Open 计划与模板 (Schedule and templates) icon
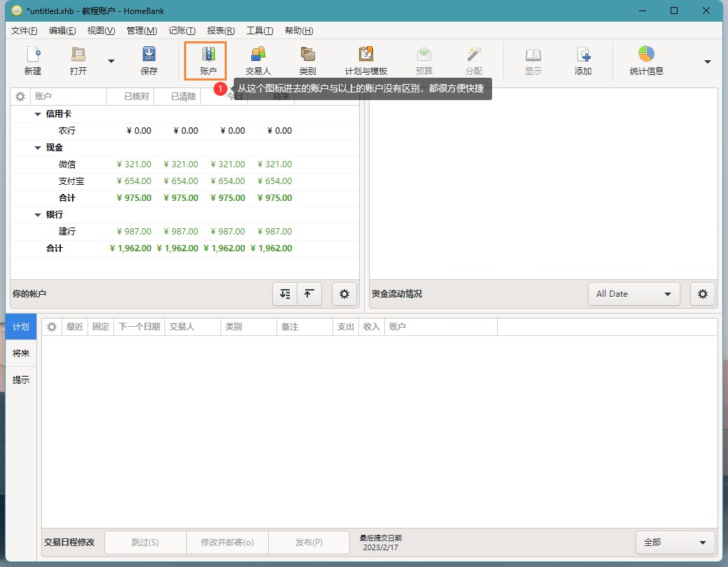Image resolution: width=728 pixels, height=567 pixels. tap(365, 55)
